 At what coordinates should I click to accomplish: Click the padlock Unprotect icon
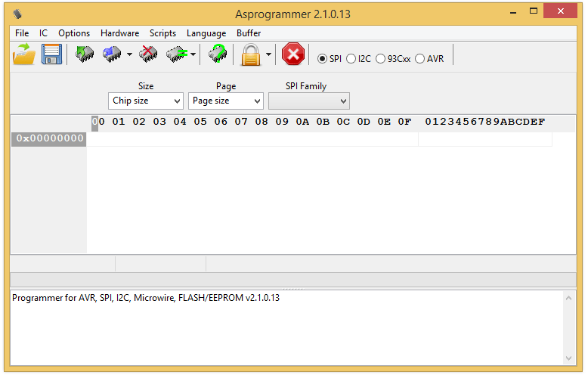pos(250,54)
